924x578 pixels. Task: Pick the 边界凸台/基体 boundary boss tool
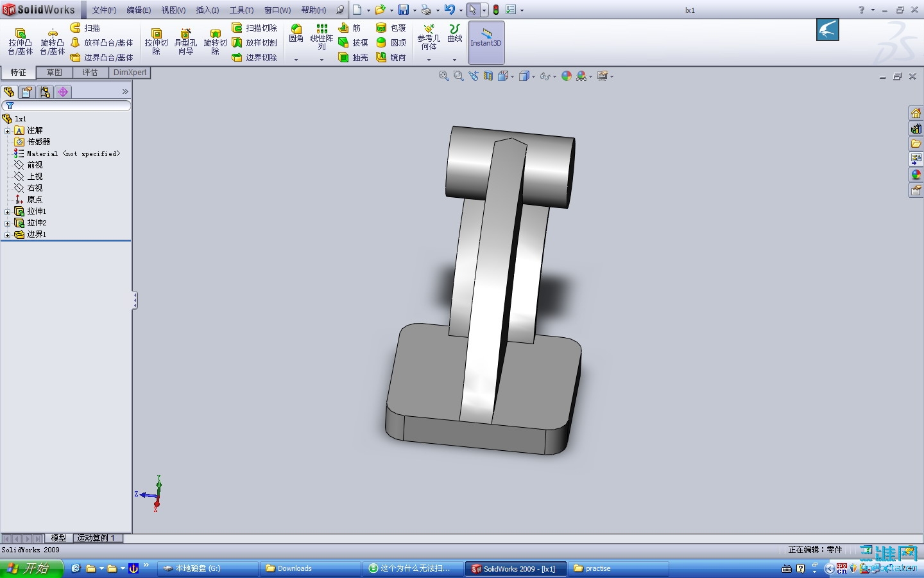point(101,57)
